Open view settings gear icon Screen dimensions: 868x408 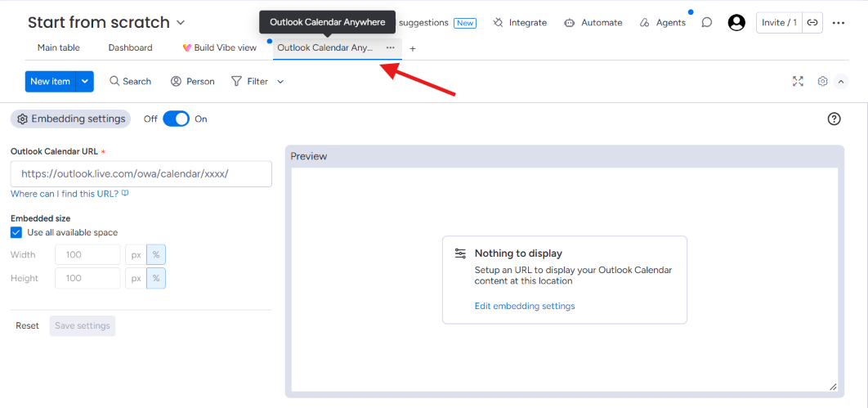822,82
